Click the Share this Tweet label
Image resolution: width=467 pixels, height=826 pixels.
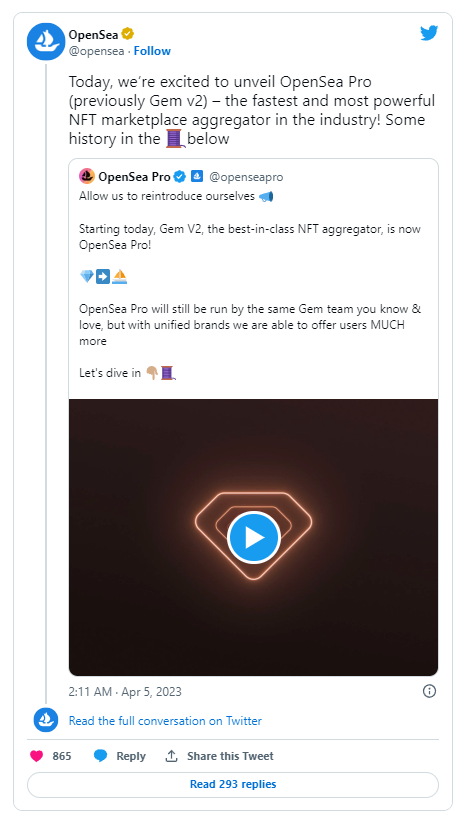230,756
